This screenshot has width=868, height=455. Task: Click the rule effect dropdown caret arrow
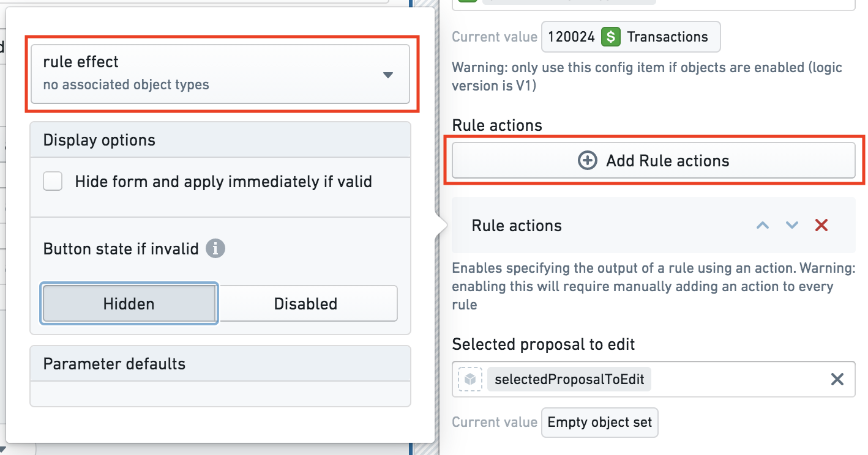tap(387, 75)
